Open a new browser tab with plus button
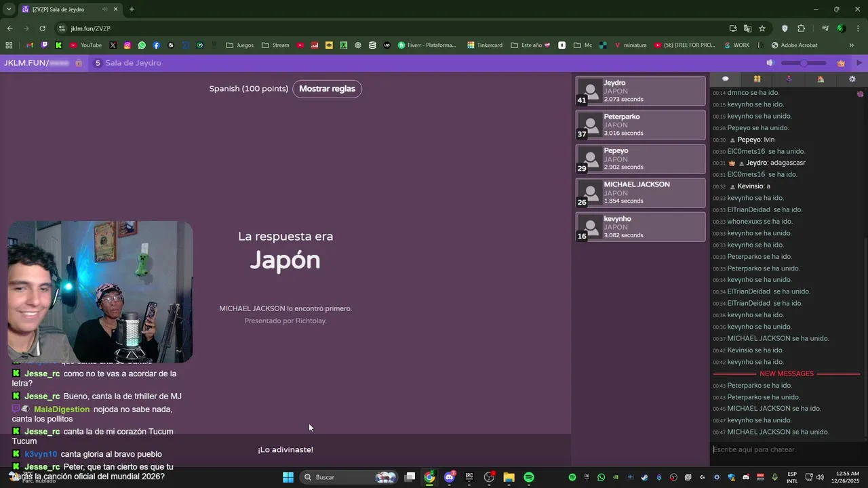Image resolution: width=868 pixels, height=488 pixels. tap(132, 9)
